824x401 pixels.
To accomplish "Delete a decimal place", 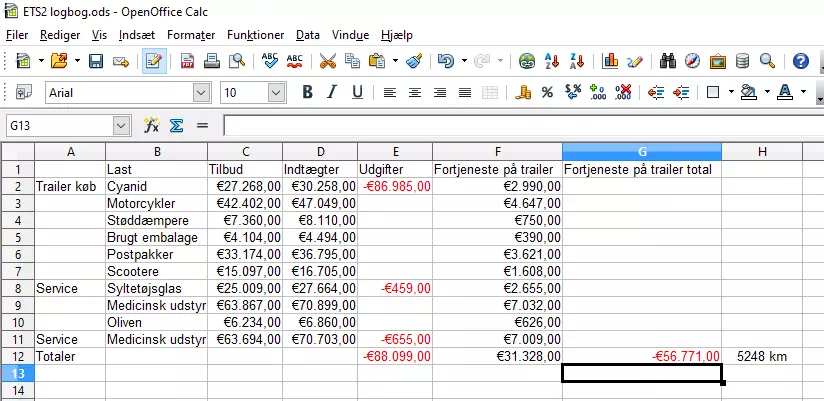I will [623, 92].
